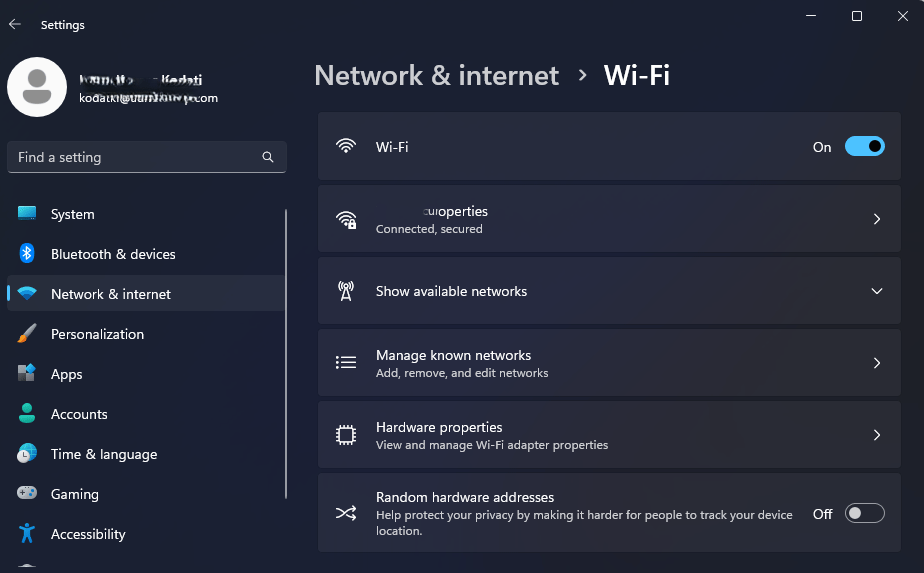Viewport: 924px width, 573px height.
Task: Select System in the sidebar
Action: pos(73,214)
